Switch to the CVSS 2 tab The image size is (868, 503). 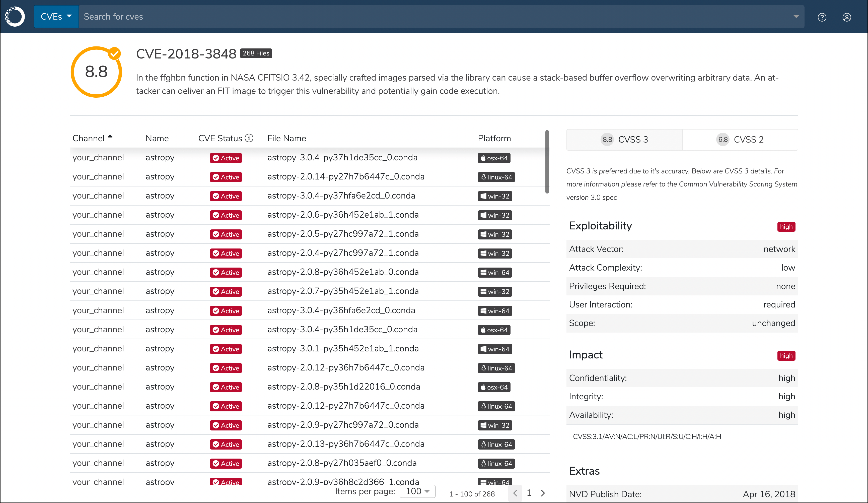pyautogui.click(x=740, y=140)
